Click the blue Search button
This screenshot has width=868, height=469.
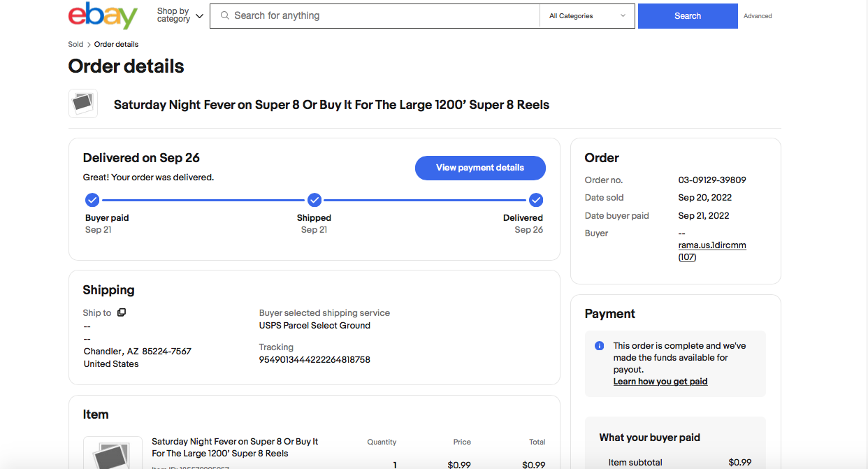click(x=688, y=16)
